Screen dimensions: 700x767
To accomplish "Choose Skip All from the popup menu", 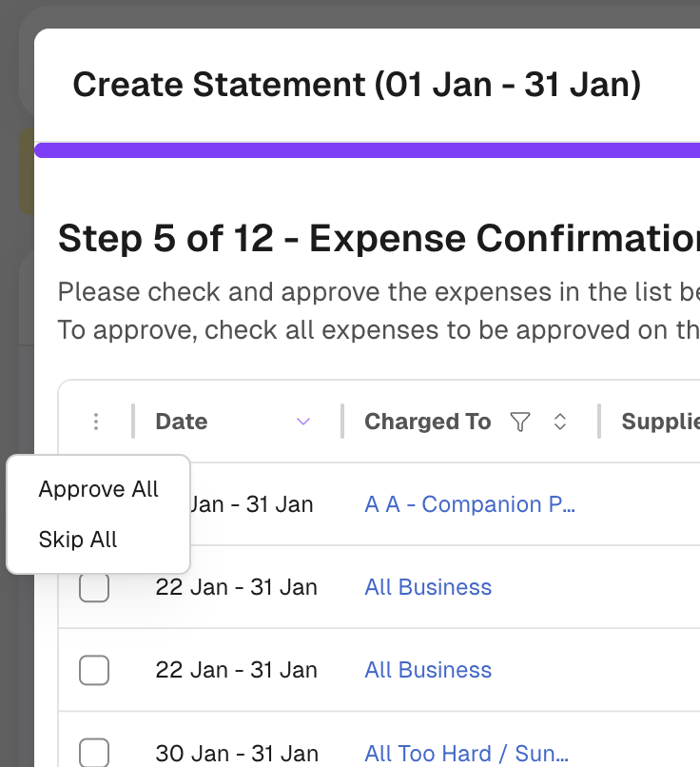I will coord(78,540).
